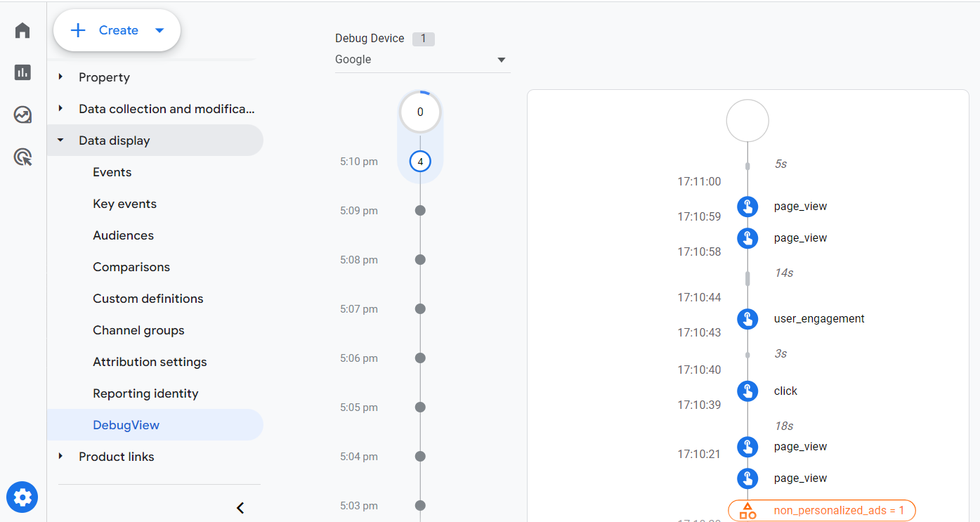Screen dimensions: 980x522
Task: Open the Debug Device Google dropdown
Action: coord(422,60)
